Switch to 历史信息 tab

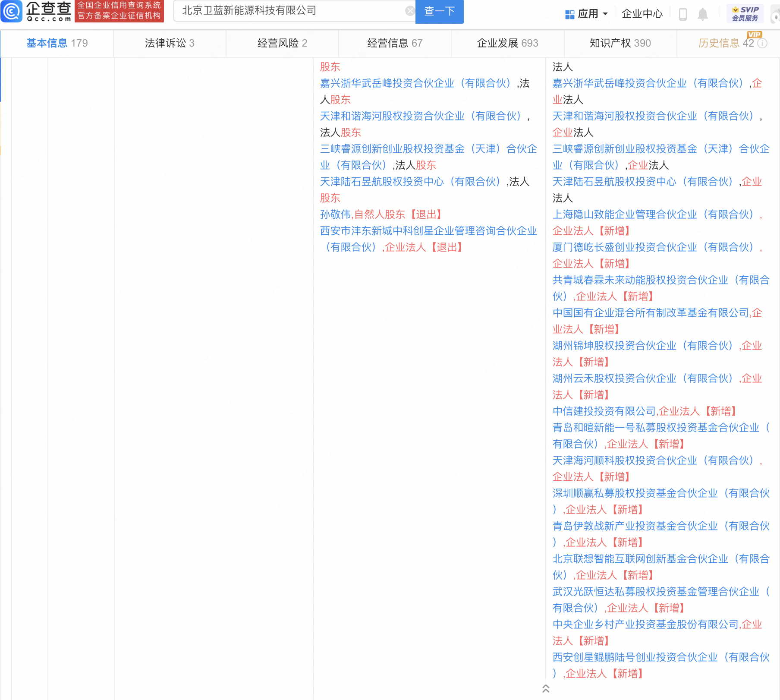coord(728,43)
